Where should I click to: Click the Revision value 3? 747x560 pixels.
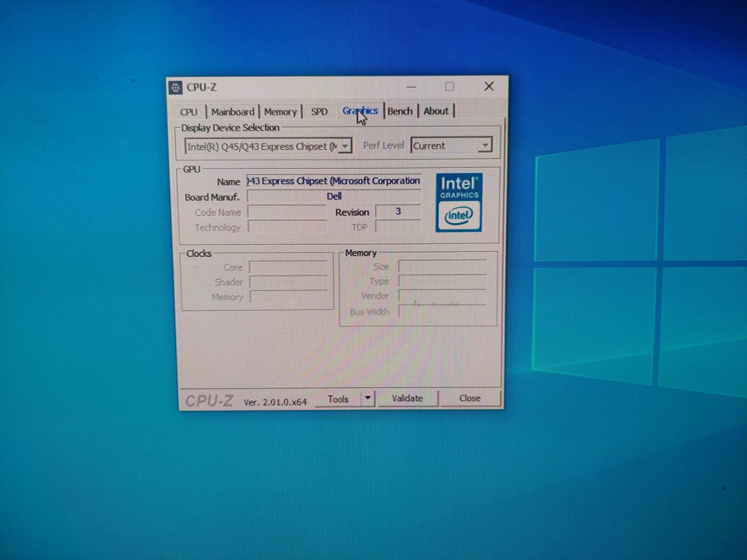(x=398, y=212)
